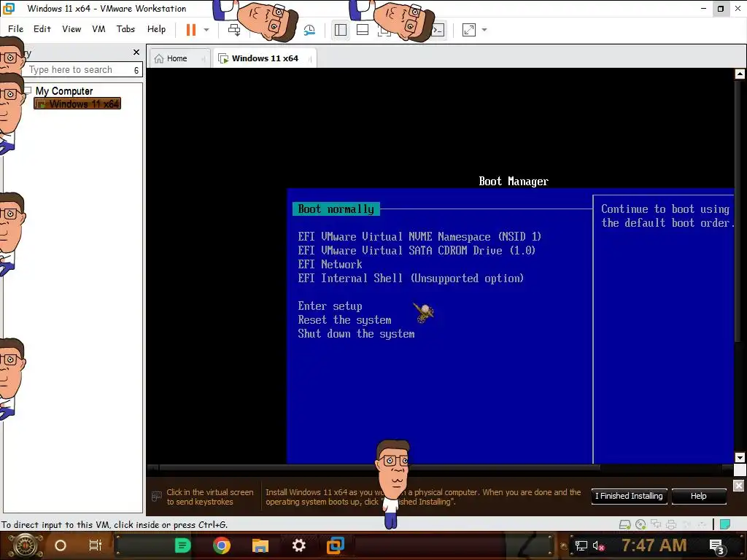Open the snapshot manager wrench-clock icon
The width and height of the screenshot is (747, 560).
click(x=309, y=30)
